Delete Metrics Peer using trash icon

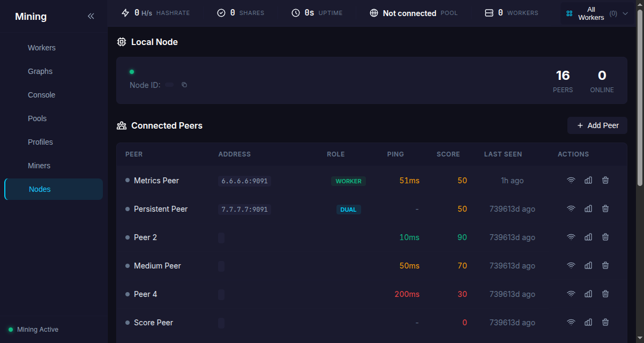[605, 181]
